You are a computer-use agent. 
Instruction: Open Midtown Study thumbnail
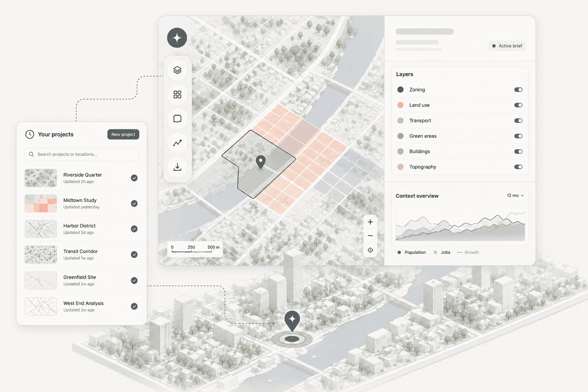pyautogui.click(x=41, y=203)
